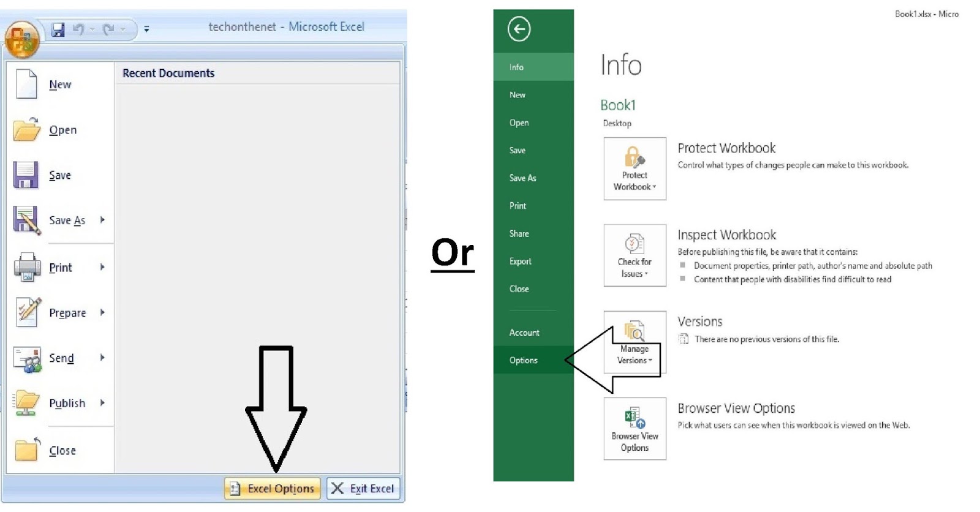This screenshot has width=980, height=512.
Task: Click the Close folder icon in Office menu
Action: (x=27, y=450)
